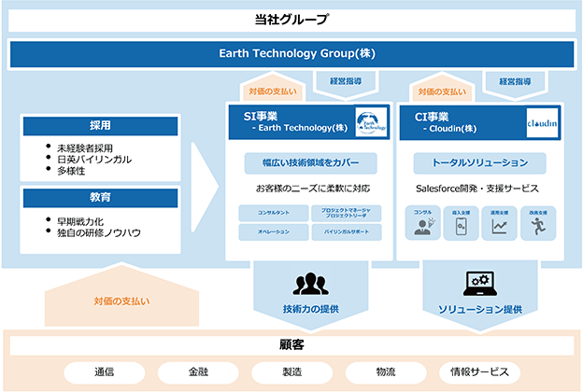Click the white right-pointing arrow toward SI事業
This screenshot has height=392, width=583.
point(205,187)
